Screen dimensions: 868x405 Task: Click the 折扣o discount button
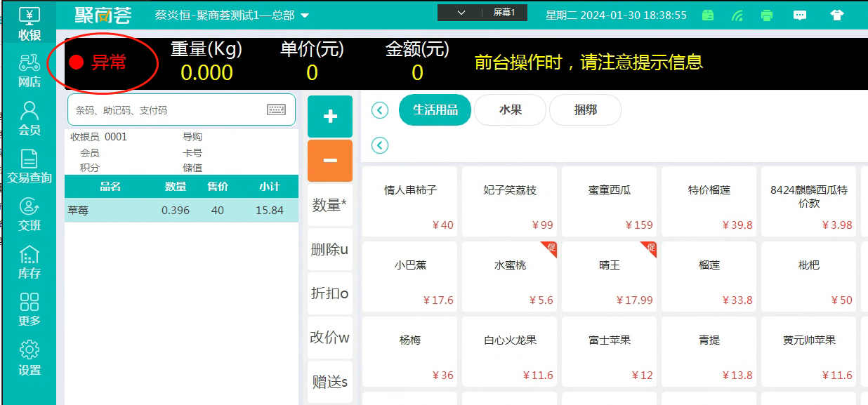[x=330, y=293]
